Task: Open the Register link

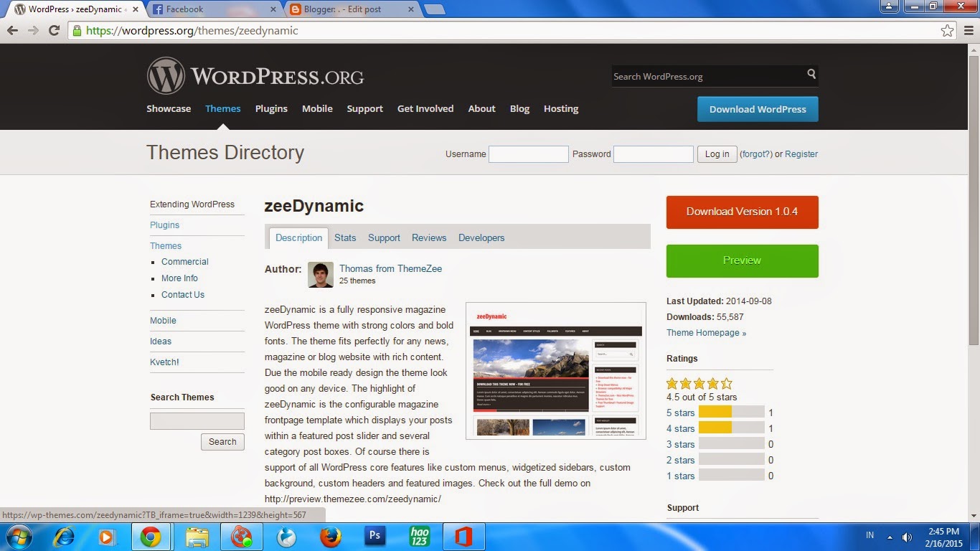Action: tap(801, 154)
